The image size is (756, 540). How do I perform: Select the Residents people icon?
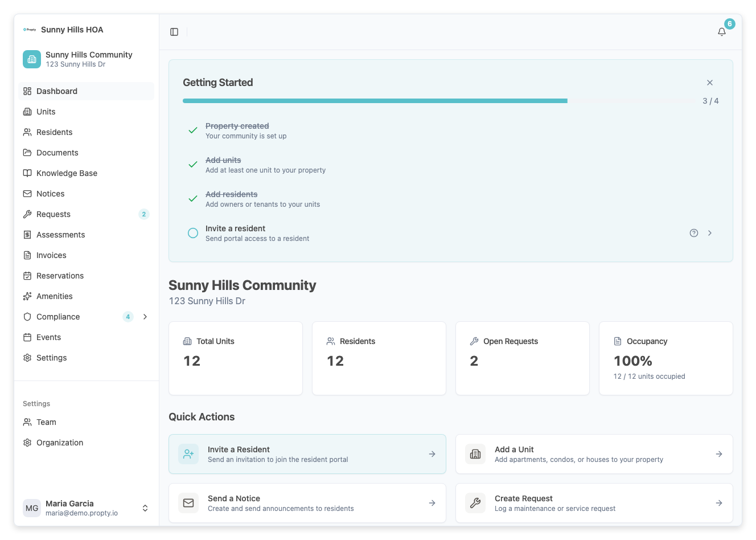(x=27, y=132)
